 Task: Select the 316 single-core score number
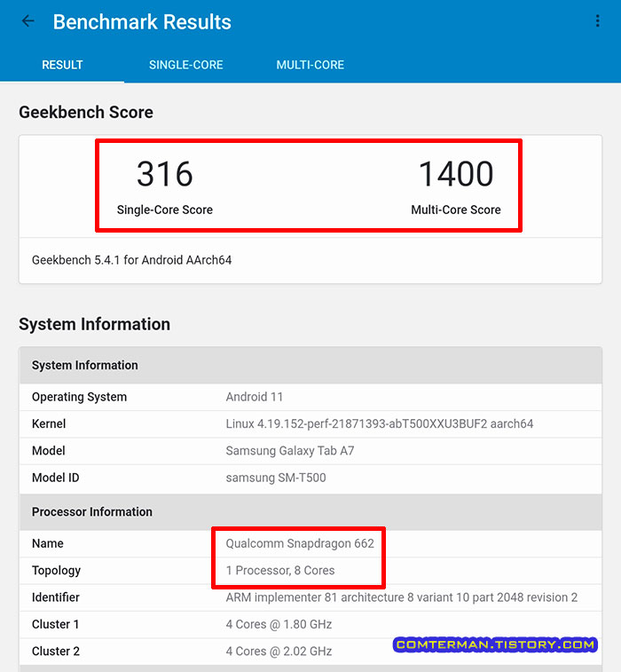165,174
